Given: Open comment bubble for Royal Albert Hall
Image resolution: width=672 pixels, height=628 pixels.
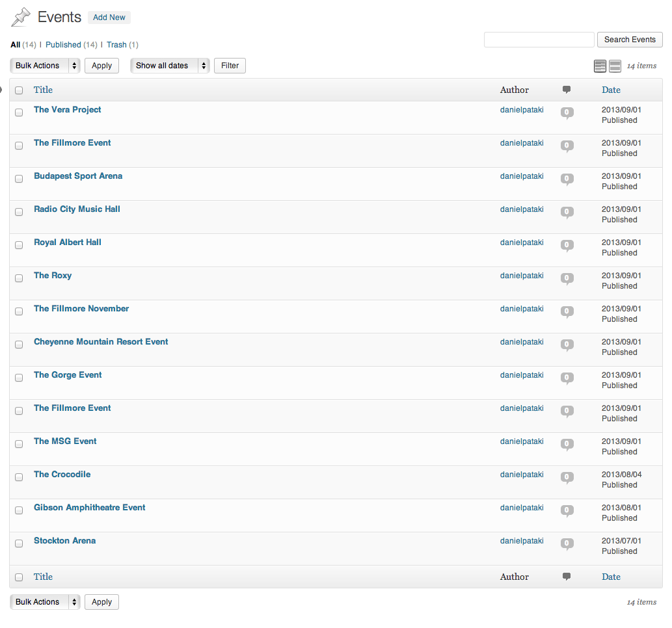Looking at the screenshot, I should click(x=567, y=246).
